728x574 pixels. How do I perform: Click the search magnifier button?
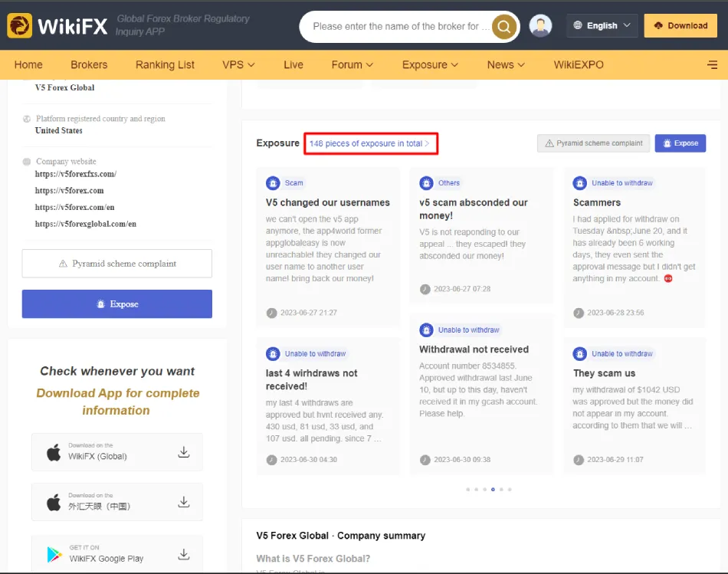tap(504, 27)
